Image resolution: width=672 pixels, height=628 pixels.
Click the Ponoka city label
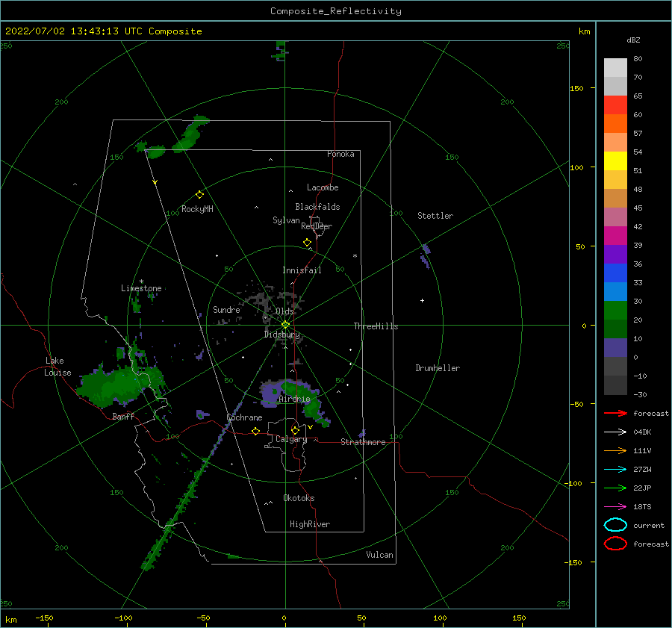(340, 154)
